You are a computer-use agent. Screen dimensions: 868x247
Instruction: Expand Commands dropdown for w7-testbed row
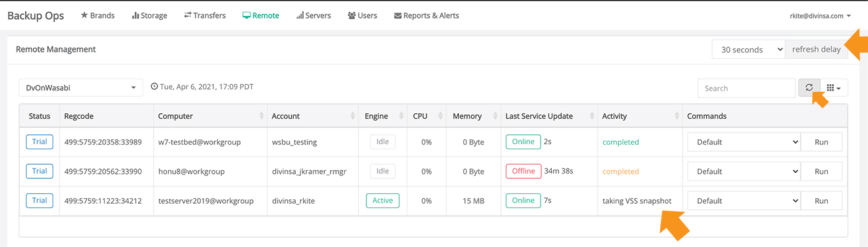(x=744, y=142)
